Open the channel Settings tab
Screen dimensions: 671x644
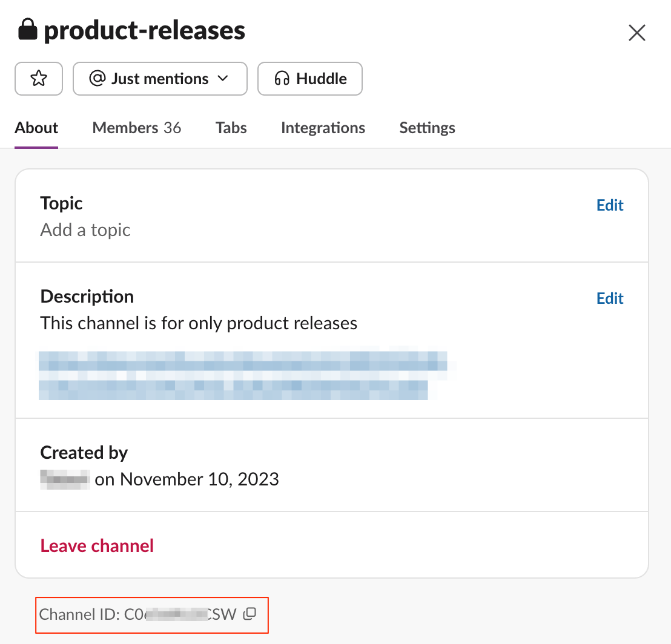point(427,128)
